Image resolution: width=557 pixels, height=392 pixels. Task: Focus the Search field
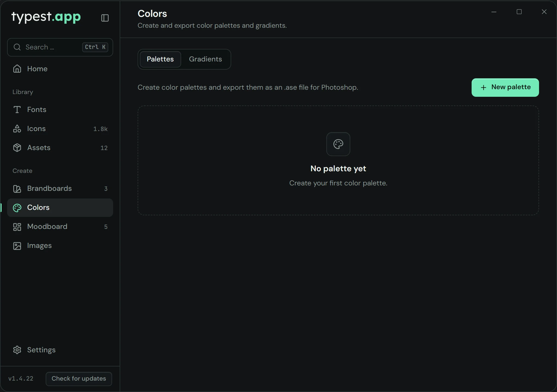click(60, 47)
